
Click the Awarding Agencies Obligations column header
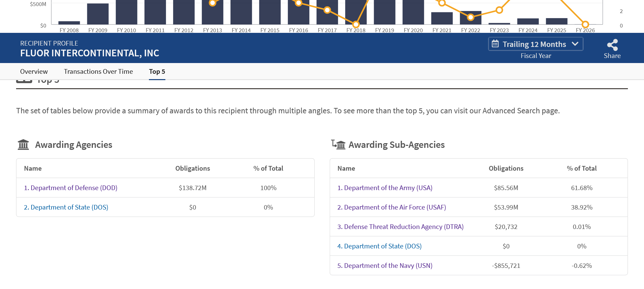193,168
